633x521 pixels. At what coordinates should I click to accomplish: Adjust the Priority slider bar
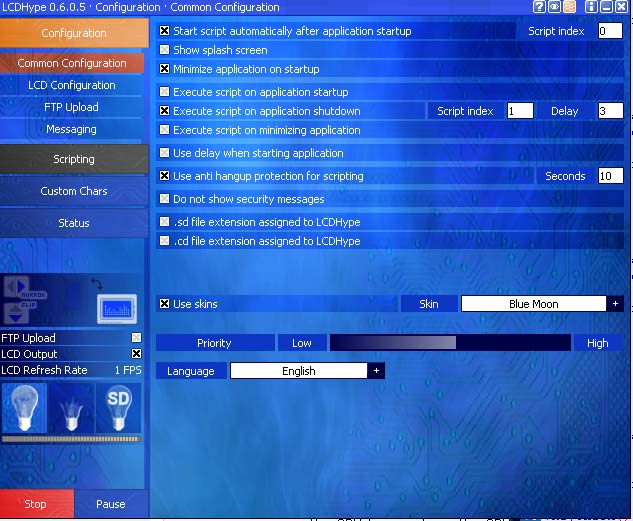pos(450,343)
